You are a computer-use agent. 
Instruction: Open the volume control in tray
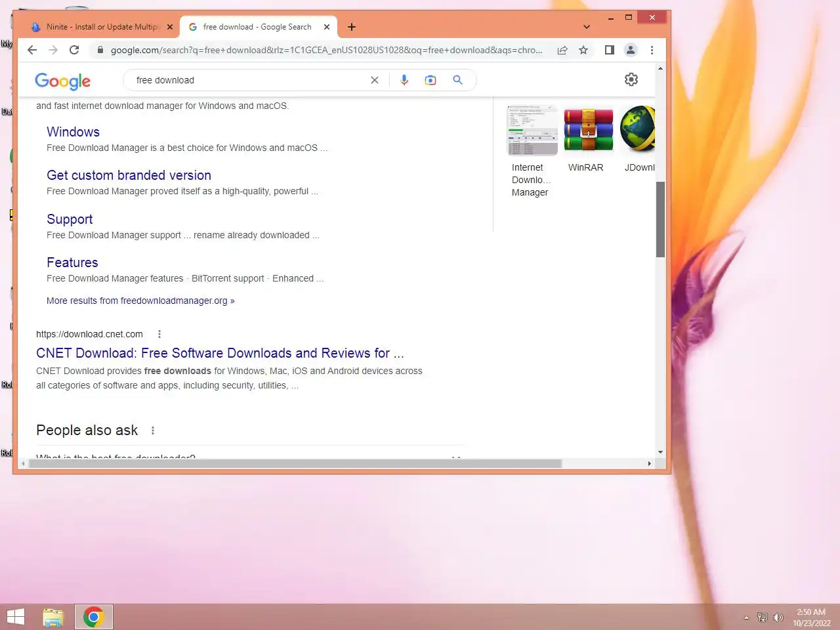[778, 618]
